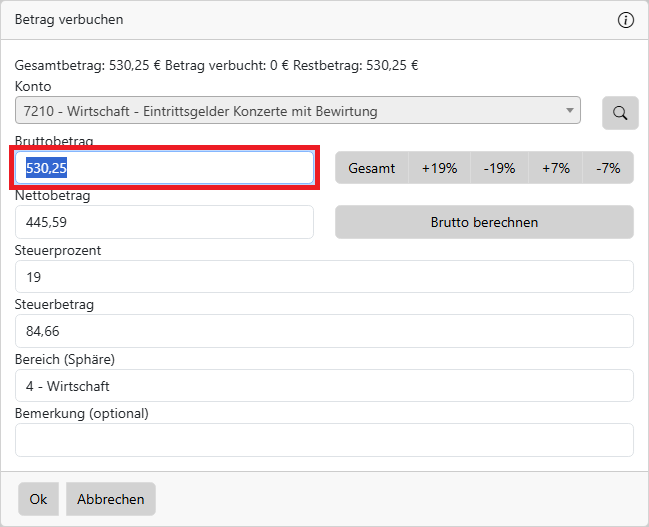649x527 pixels.
Task: Click the info icon in the dialog header
Action: pos(626,20)
